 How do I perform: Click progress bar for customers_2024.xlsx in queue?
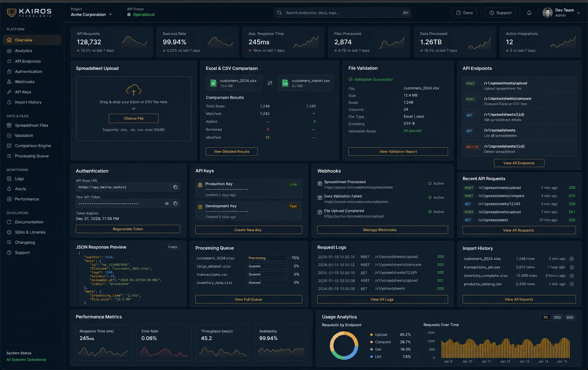tap(267, 258)
